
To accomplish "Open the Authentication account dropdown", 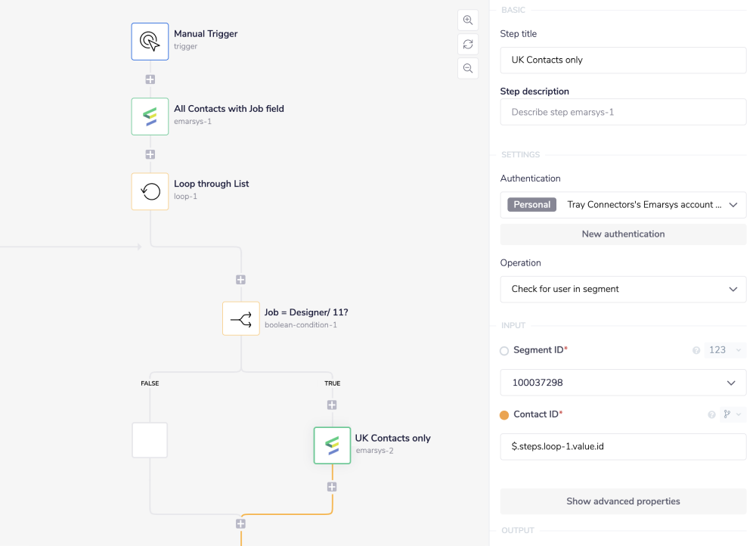I will click(623, 205).
